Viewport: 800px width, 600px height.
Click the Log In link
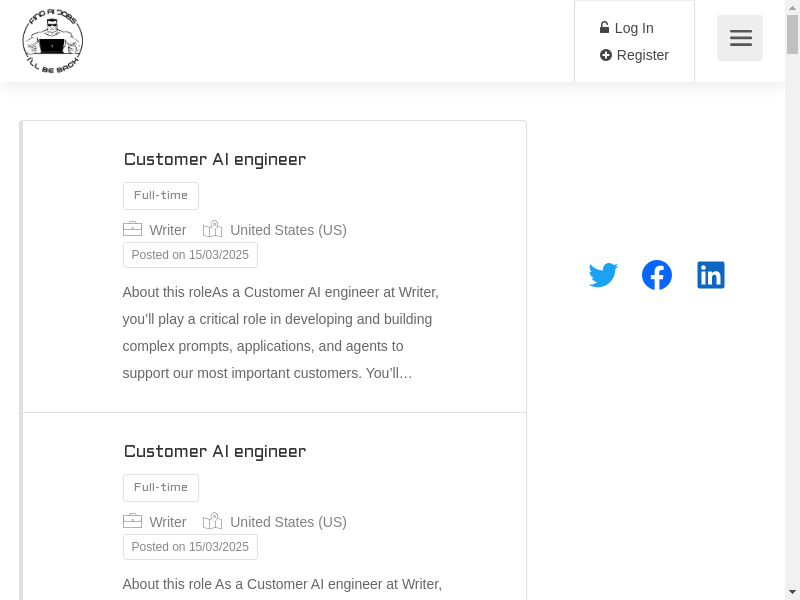(x=634, y=28)
